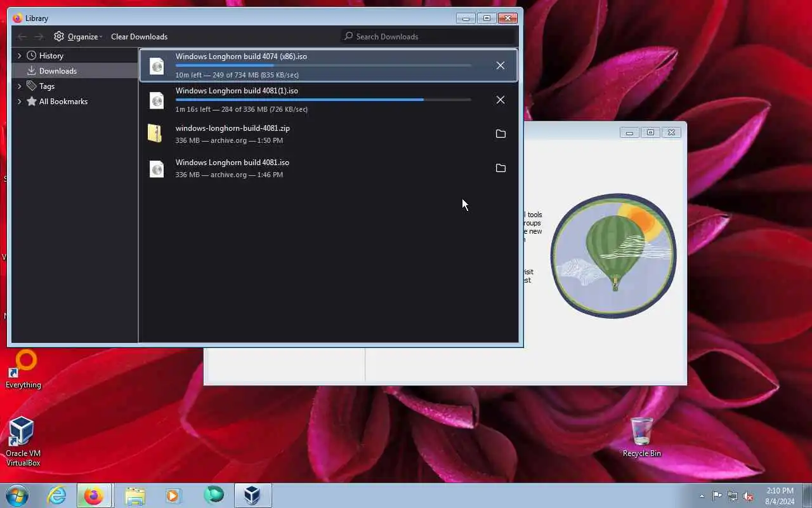Click '336 MB — archive.org — 1:50 PM' details
The image size is (812, 508).
pos(229,140)
